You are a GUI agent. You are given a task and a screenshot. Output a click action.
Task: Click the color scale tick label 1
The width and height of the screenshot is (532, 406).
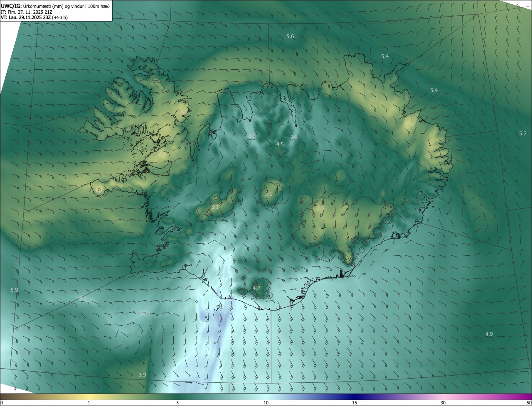(89, 403)
